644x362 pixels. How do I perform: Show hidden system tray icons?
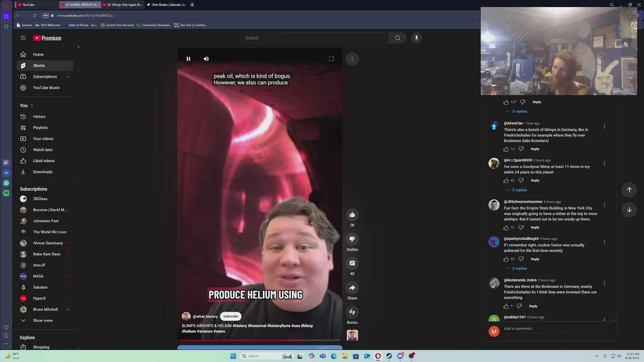(597, 356)
